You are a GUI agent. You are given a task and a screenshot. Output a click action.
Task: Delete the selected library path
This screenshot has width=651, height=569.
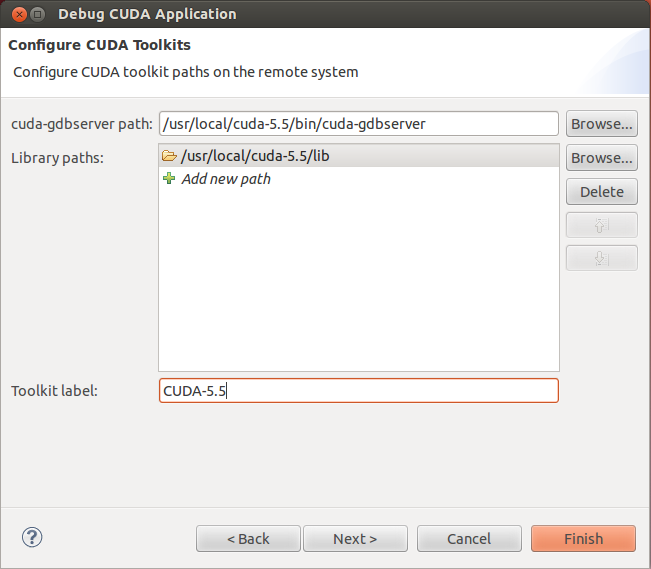click(601, 192)
